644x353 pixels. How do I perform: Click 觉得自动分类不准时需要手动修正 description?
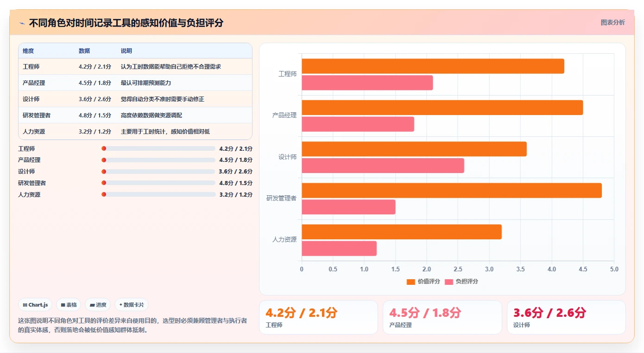point(163,99)
